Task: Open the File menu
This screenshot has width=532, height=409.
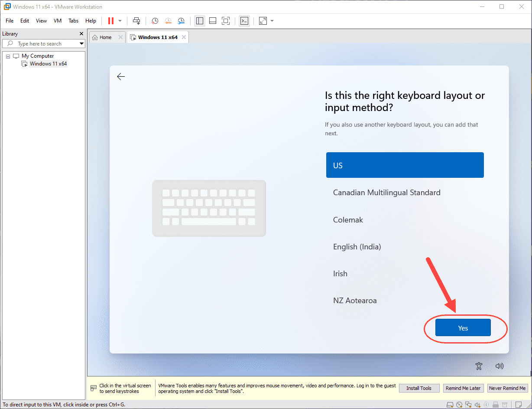Action: click(10, 21)
